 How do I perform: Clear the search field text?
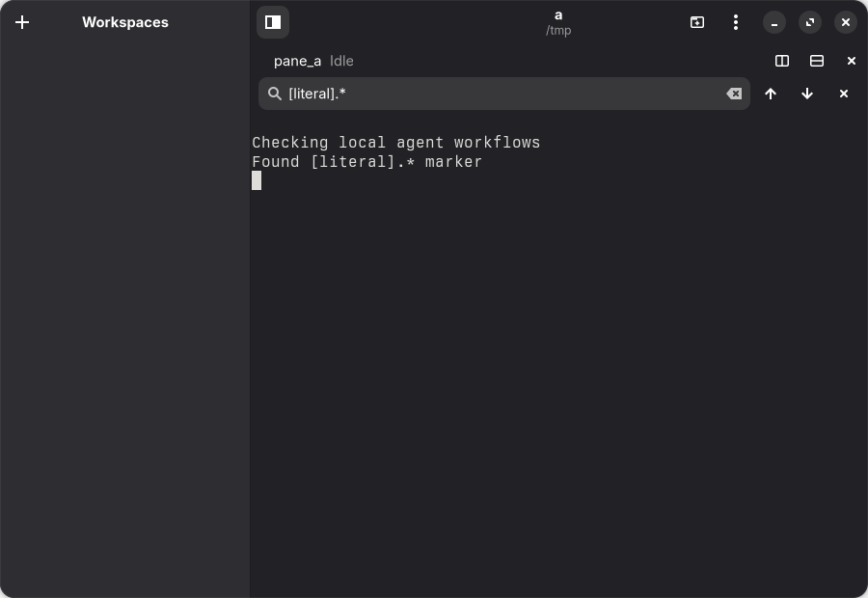click(x=734, y=94)
